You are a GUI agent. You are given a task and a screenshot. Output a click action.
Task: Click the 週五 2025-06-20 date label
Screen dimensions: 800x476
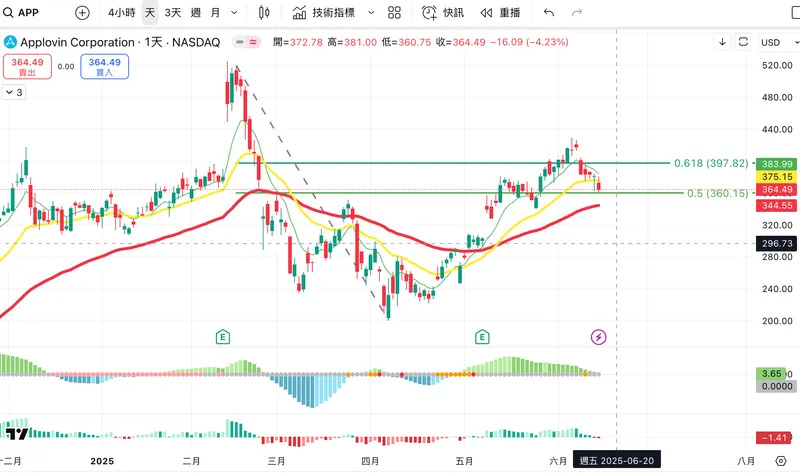617,461
